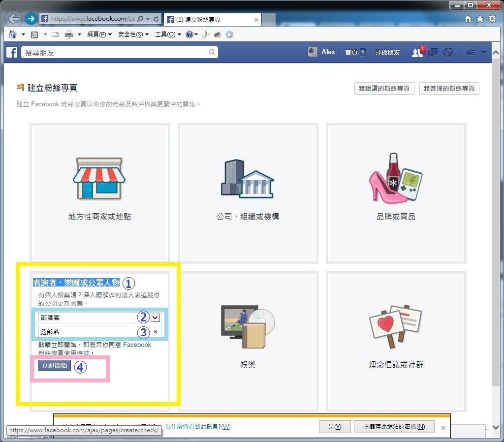Image resolution: width=504 pixels, height=442 pixels.
Task: Select 品牌或商品 category card
Action: click(x=396, y=193)
